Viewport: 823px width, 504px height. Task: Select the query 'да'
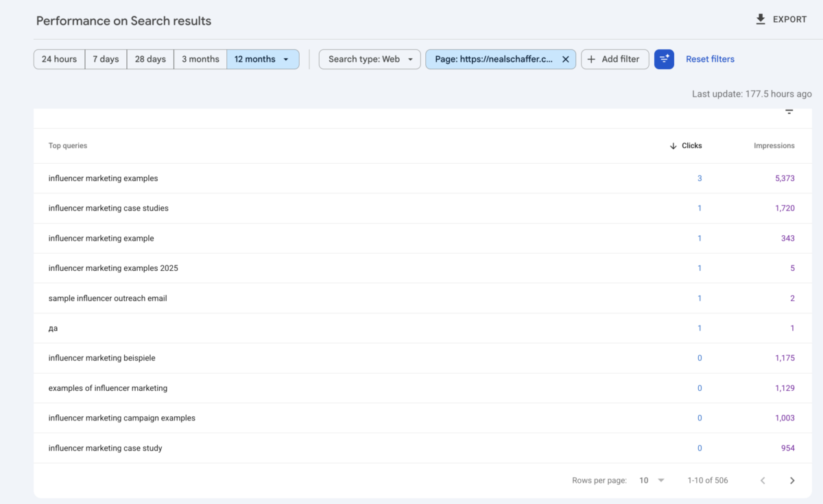point(53,328)
